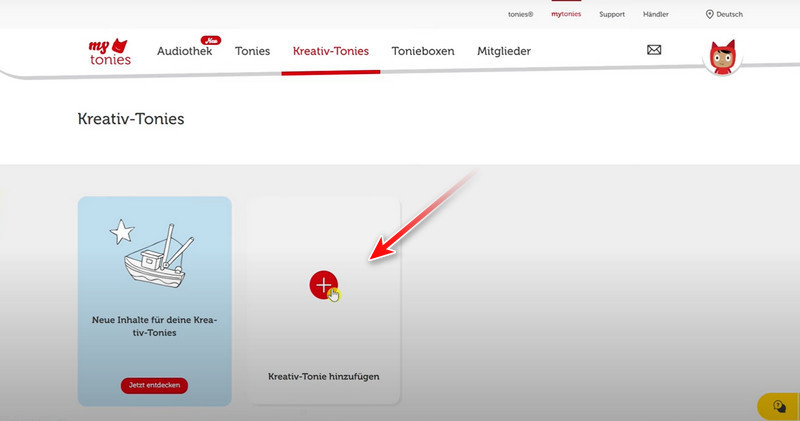This screenshot has height=421, width=800.
Task: Click the boat illustration on blue card
Action: pyautogui.click(x=154, y=255)
